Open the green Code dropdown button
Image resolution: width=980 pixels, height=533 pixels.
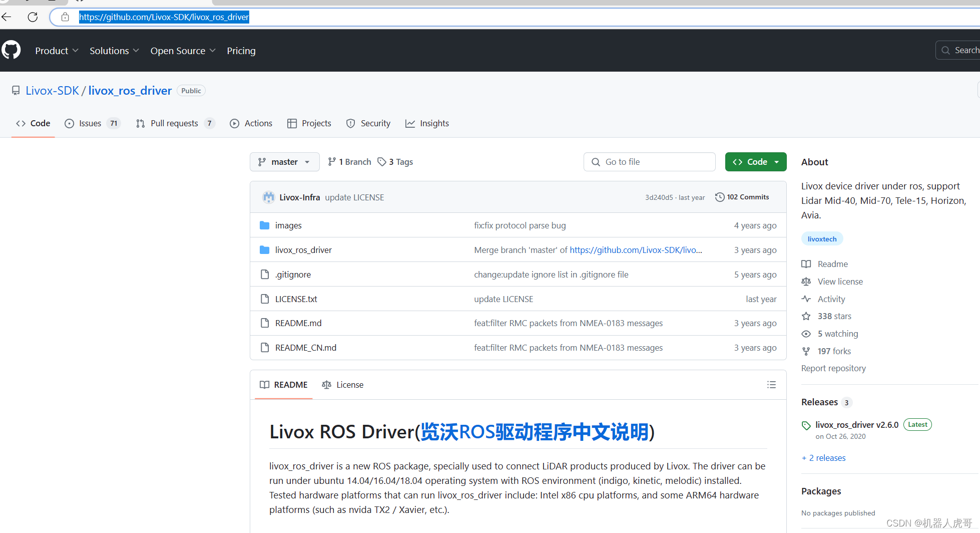tap(756, 162)
